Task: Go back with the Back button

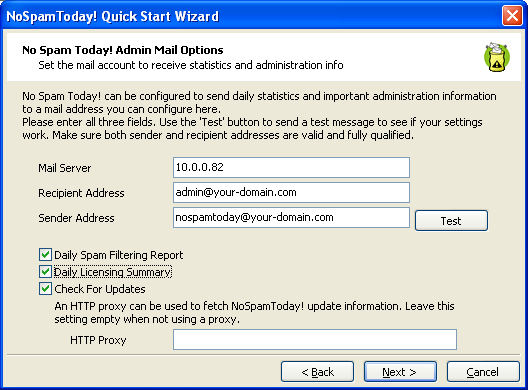Action: [x=318, y=372]
